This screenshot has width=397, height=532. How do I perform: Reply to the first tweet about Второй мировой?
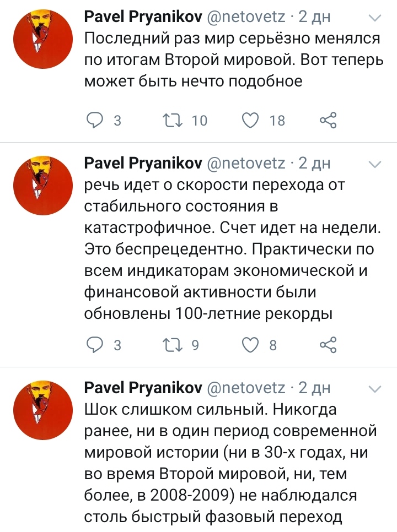[95, 121]
